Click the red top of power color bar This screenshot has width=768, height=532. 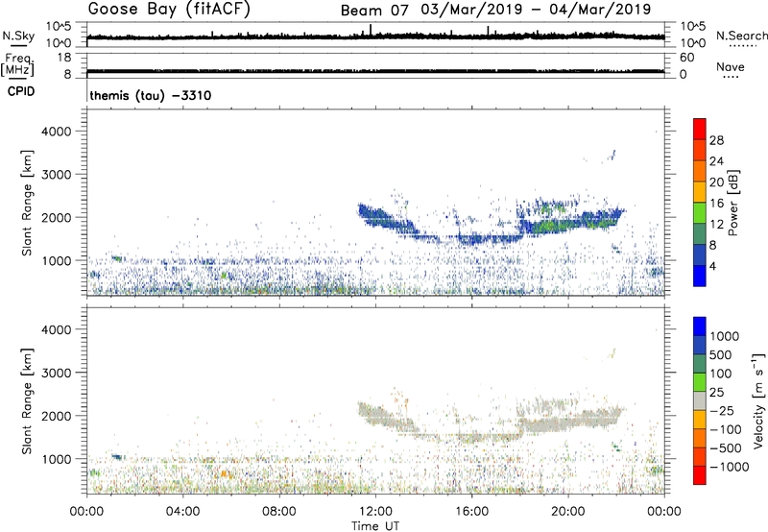[x=700, y=129]
